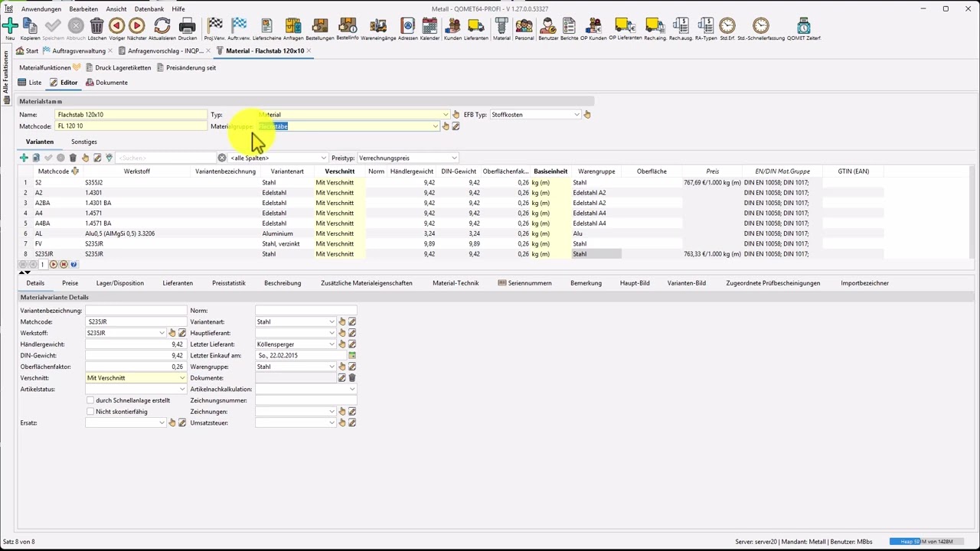Go to next record with Nächster

pyautogui.click(x=136, y=26)
